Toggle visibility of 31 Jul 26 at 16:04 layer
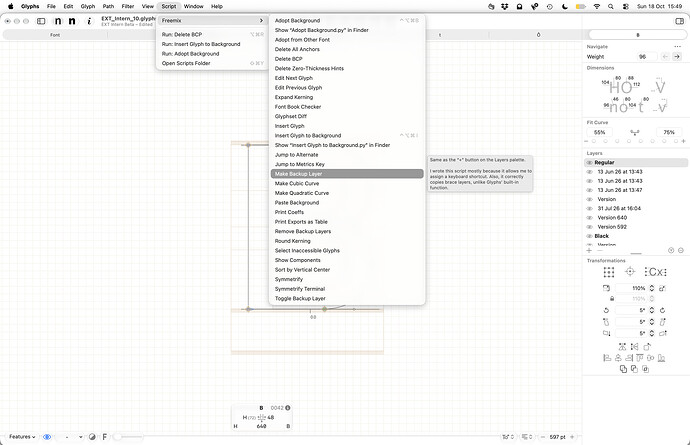Screen dimensions: 690x445 pyautogui.click(x=590, y=209)
